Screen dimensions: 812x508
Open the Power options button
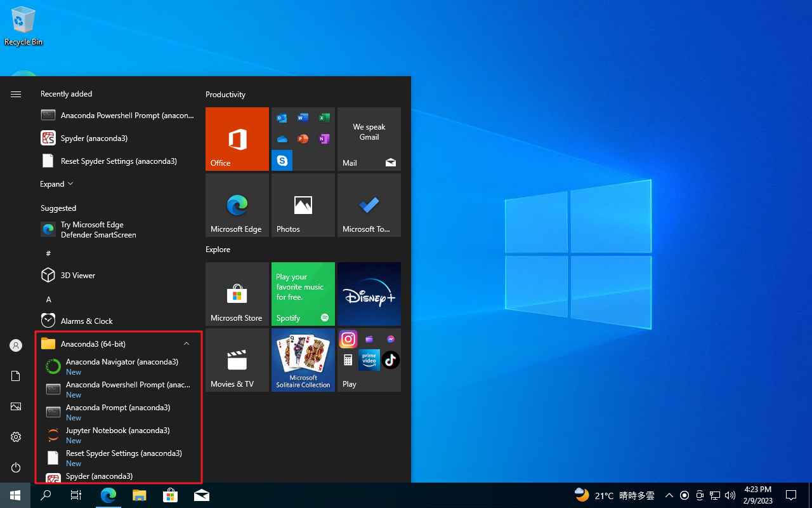coord(16,467)
